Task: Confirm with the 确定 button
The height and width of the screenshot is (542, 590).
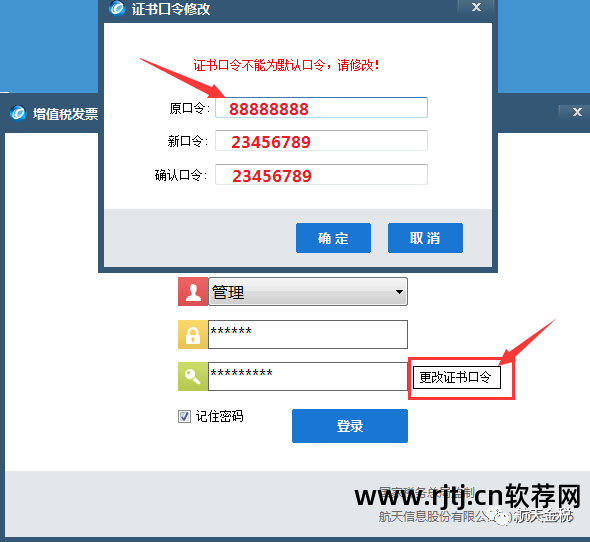Action: point(333,238)
